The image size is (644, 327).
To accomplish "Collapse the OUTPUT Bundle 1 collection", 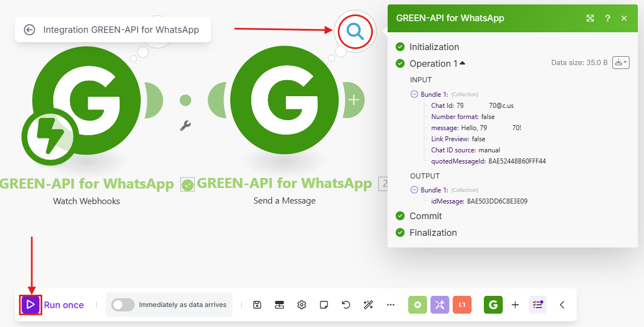I will (x=414, y=190).
